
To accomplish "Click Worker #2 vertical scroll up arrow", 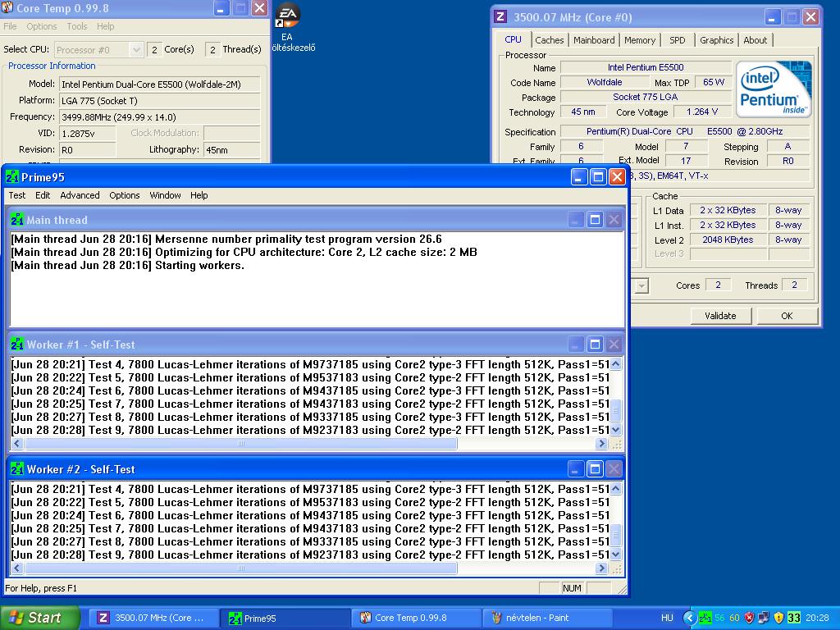I will click(x=616, y=489).
